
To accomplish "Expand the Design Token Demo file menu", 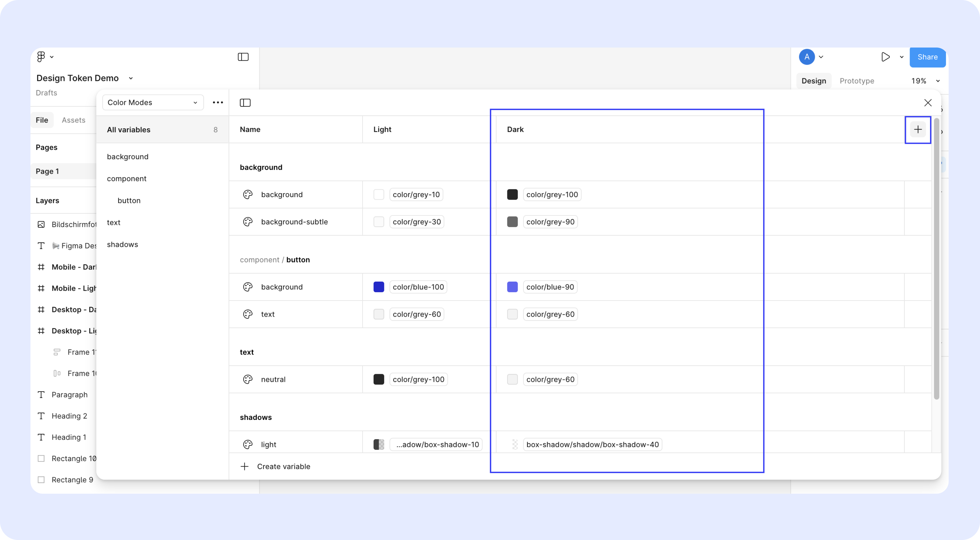I will (x=130, y=78).
